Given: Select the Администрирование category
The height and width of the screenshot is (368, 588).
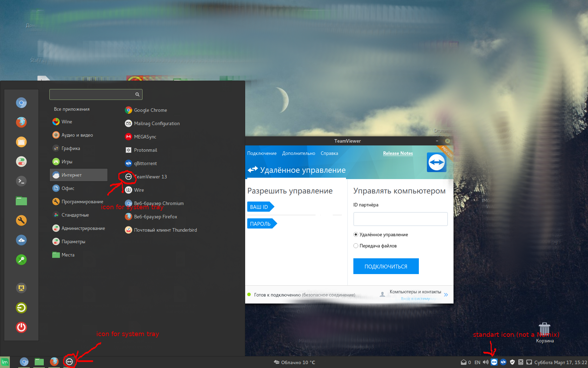Looking at the screenshot, I should 78,228.
